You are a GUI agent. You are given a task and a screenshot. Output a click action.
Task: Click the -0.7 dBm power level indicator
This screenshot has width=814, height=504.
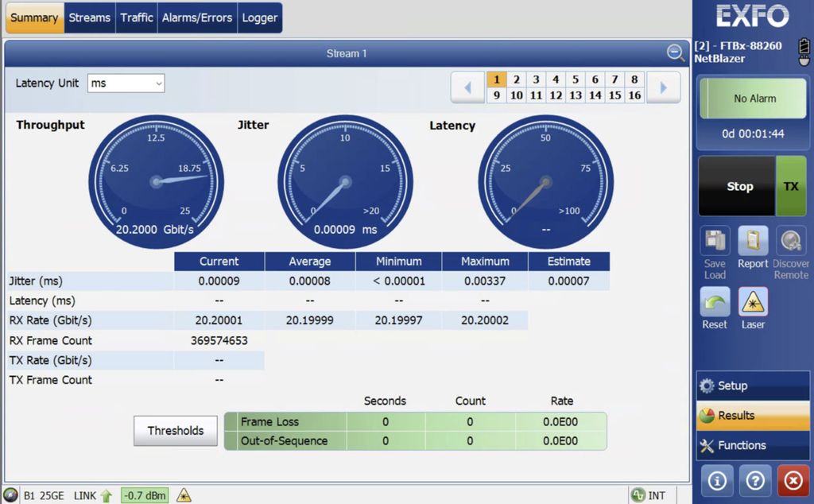[144, 494]
